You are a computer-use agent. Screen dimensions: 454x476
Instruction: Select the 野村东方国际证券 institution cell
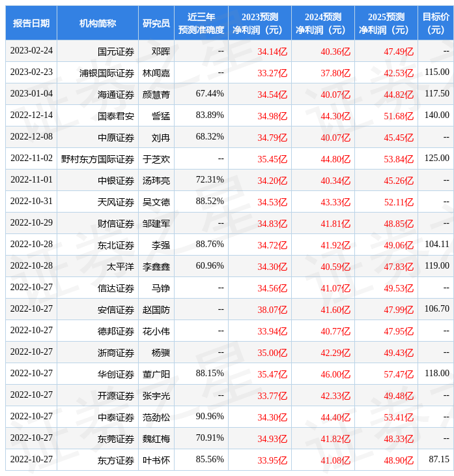[98, 159]
